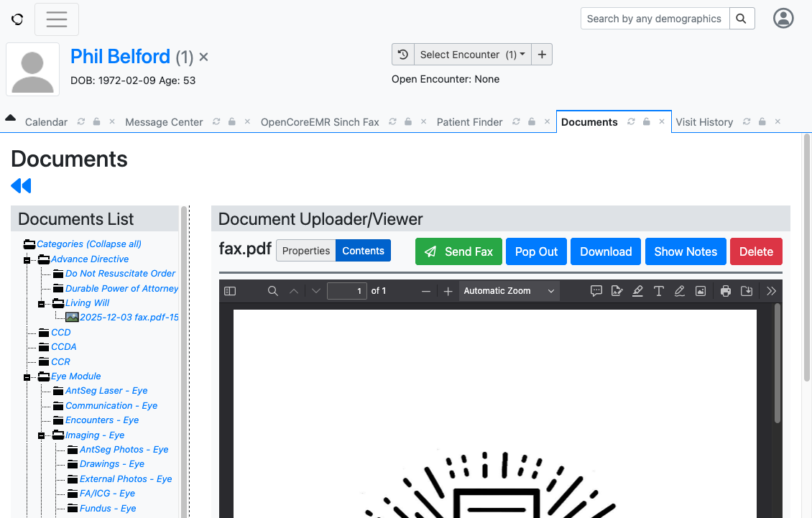Image resolution: width=812 pixels, height=518 pixels.
Task: Click Show Notes for fax.pdf
Action: [x=685, y=251]
